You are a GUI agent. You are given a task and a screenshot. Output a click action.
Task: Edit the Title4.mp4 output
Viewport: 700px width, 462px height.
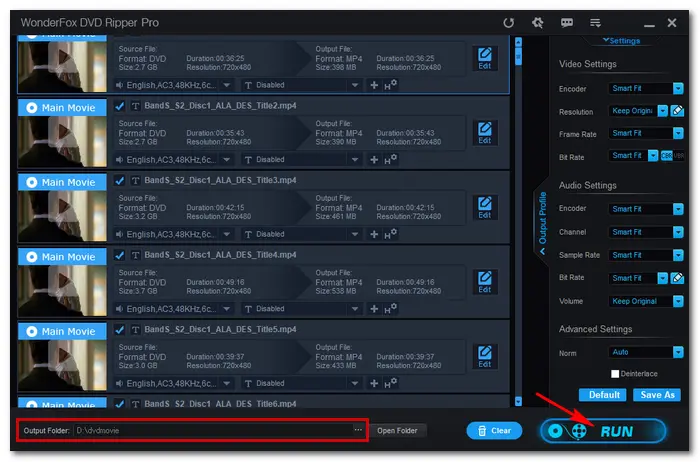tap(485, 282)
